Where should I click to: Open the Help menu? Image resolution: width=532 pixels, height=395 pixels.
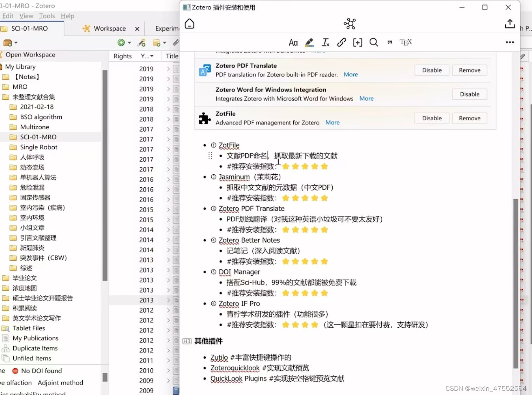pyautogui.click(x=68, y=16)
